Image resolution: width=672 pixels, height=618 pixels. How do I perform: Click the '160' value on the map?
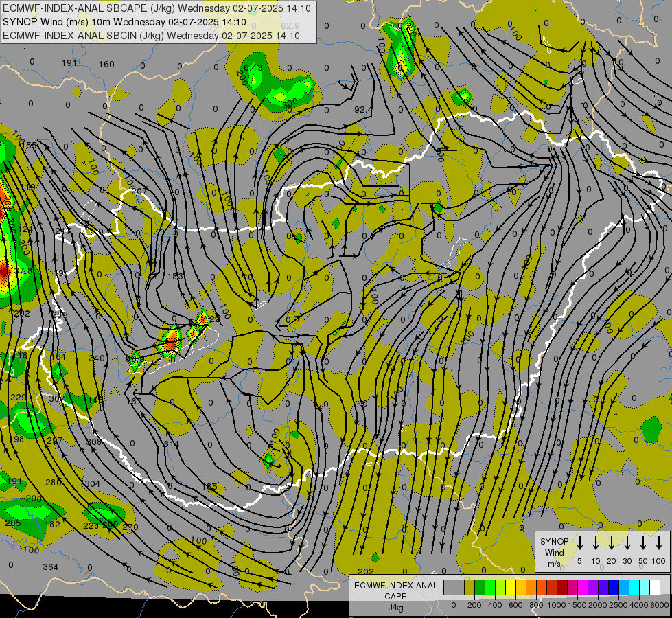(x=106, y=65)
